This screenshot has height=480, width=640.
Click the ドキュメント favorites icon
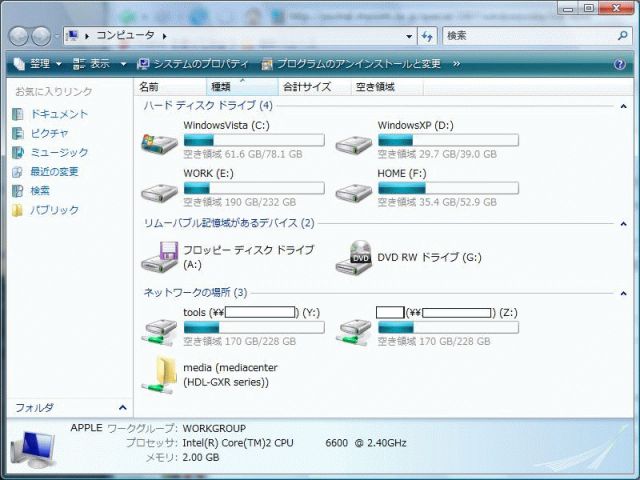pyautogui.click(x=18, y=114)
